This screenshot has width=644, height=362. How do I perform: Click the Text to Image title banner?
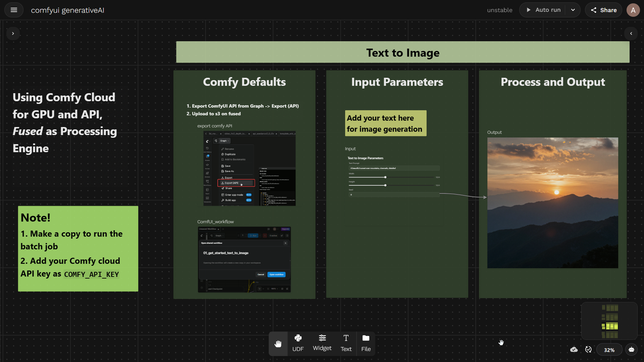(402, 52)
